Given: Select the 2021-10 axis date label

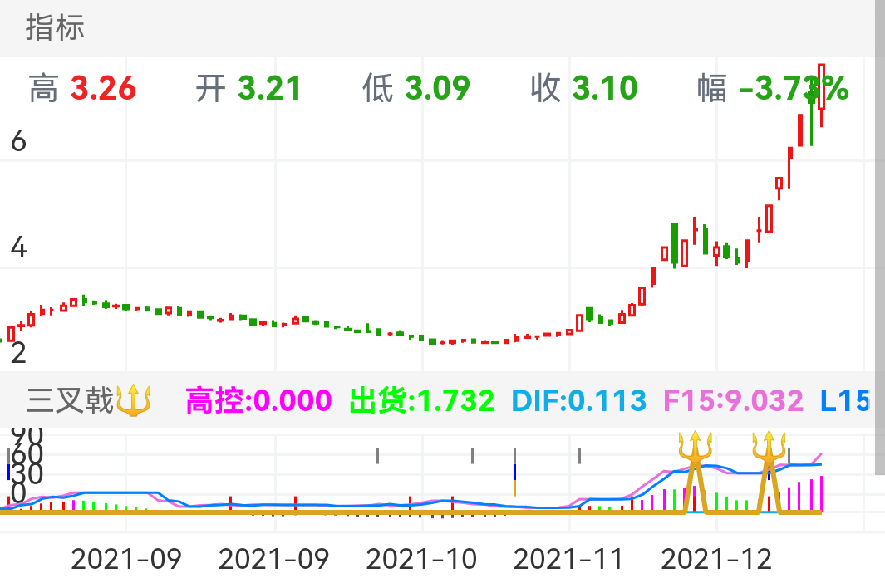Looking at the screenshot, I should coord(422,560).
